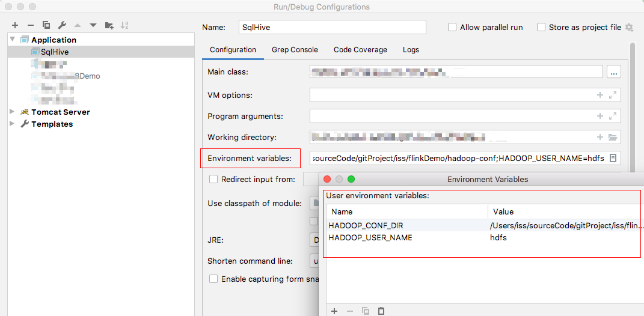Edit the Name field SqlHive

(x=333, y=28)
